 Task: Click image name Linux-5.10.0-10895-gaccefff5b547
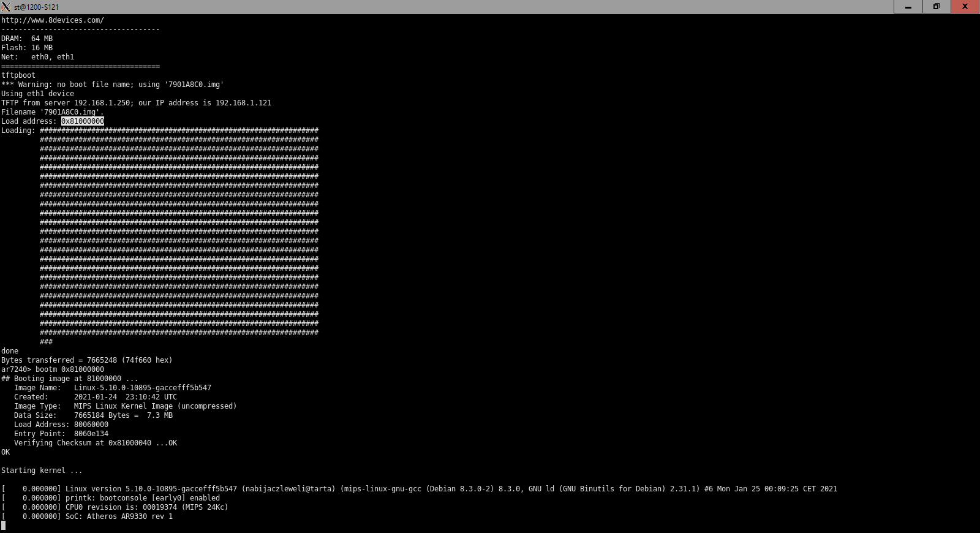click(142, 388)
